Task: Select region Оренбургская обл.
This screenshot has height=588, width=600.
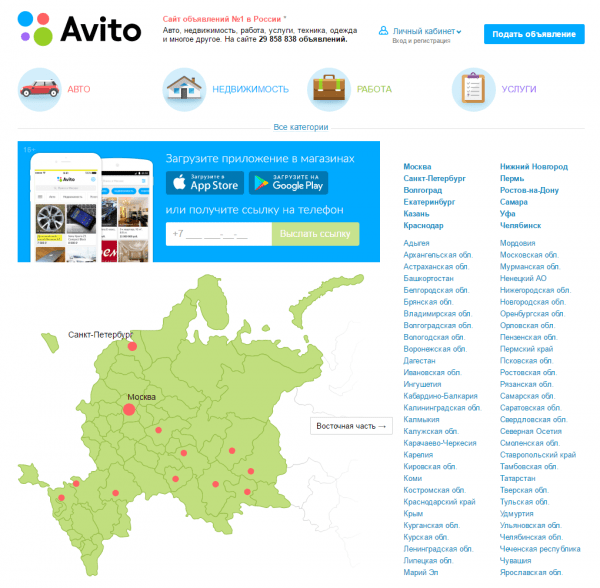Action: (532, 314)
